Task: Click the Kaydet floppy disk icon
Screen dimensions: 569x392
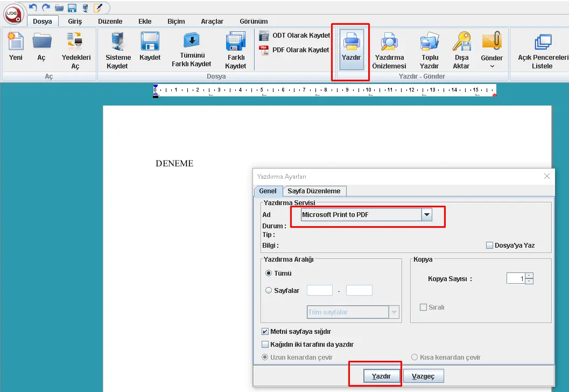Action: click(x=150, y=42)
